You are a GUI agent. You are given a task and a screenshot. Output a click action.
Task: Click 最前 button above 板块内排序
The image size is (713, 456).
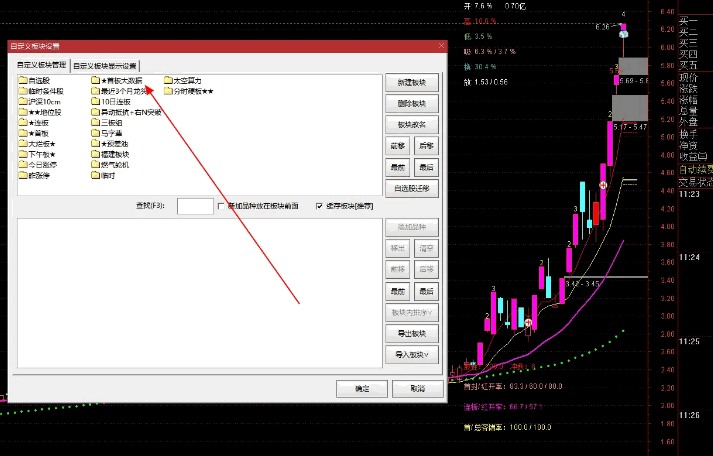pos(398,291)
